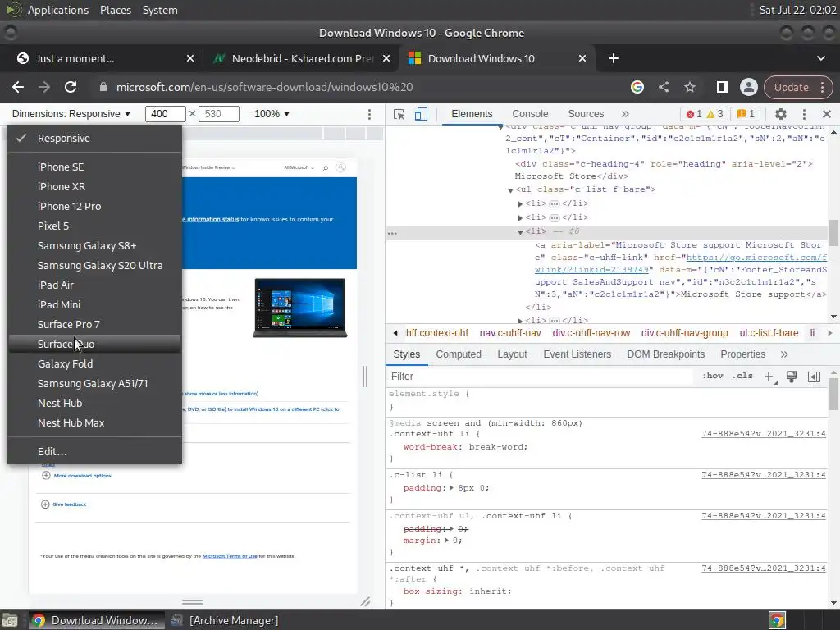Image resolution: width=840 pixels, height=630 pixels.
Task: Close the DevTools panel
Action: [x=827, y=114]
